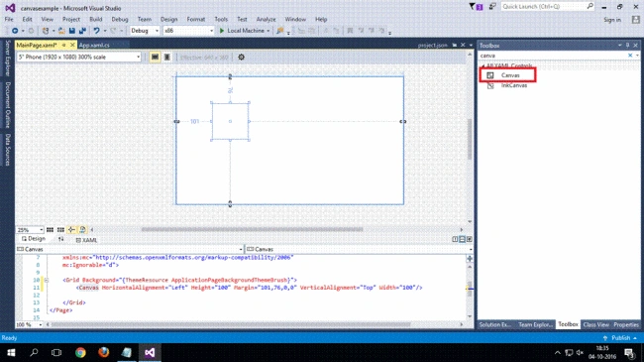The width and height of the screenshot is (644, 362).
Task: Swap the Design and XAML panes
Action: [x=60, y=239]
